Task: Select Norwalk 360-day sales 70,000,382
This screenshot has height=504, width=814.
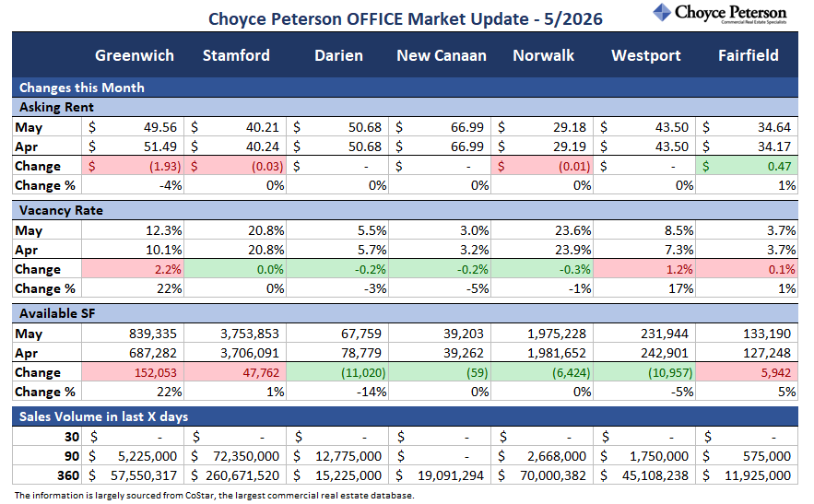Action: (553, 476)
